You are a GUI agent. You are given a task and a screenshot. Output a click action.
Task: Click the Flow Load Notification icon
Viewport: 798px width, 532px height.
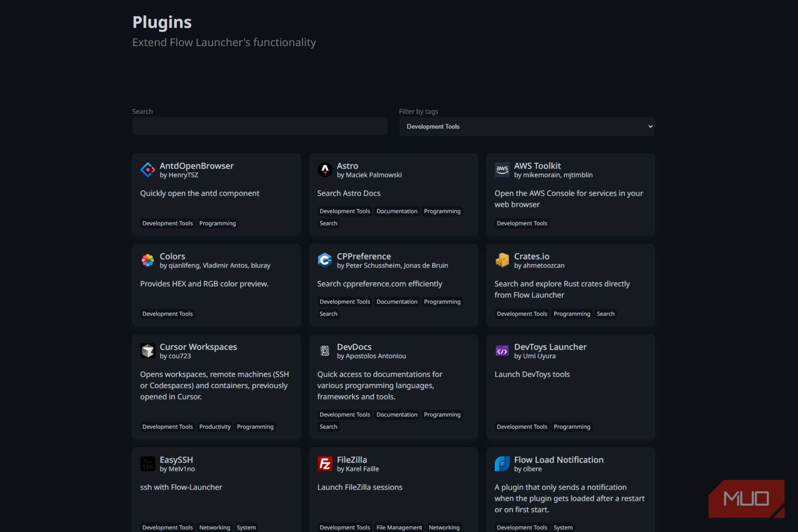(502, 464)
